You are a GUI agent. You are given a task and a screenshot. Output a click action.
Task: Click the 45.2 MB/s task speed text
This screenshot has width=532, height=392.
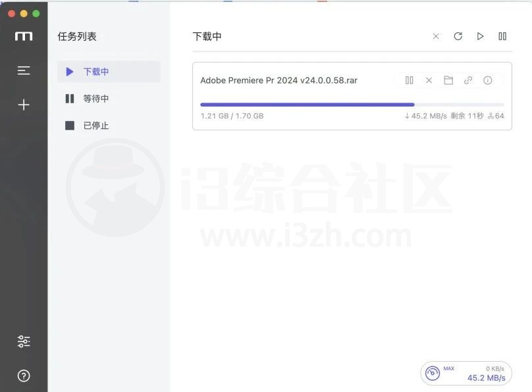[x=426, y=116]
